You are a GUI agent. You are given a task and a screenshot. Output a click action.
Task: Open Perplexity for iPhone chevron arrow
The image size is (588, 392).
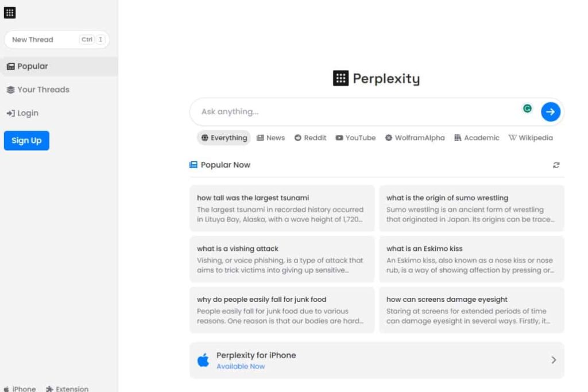point(554,360)
